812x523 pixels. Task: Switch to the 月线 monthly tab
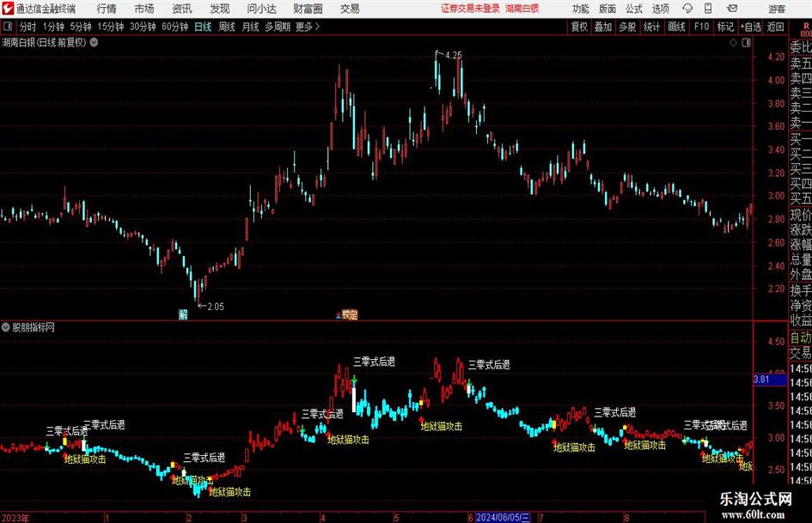point(250,27)
